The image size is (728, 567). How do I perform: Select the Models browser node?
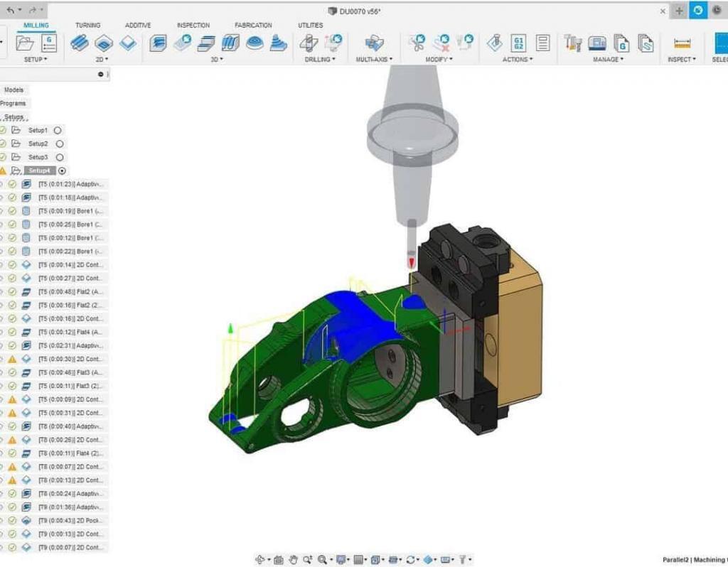click(x=14, y=90)
